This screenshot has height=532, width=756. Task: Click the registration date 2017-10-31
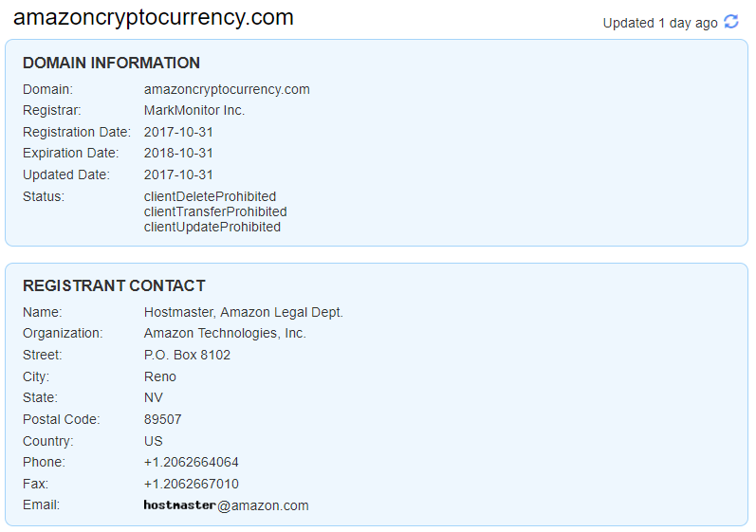tap(178, 132)
